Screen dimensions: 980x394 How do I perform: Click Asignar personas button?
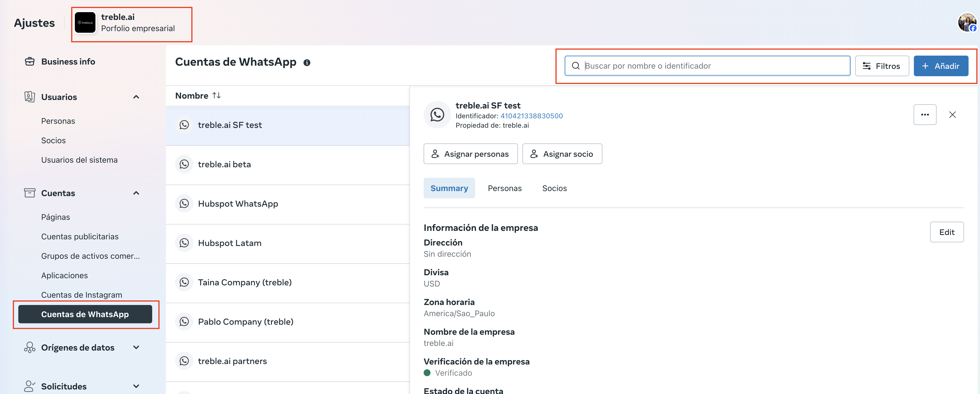(470, 154)
